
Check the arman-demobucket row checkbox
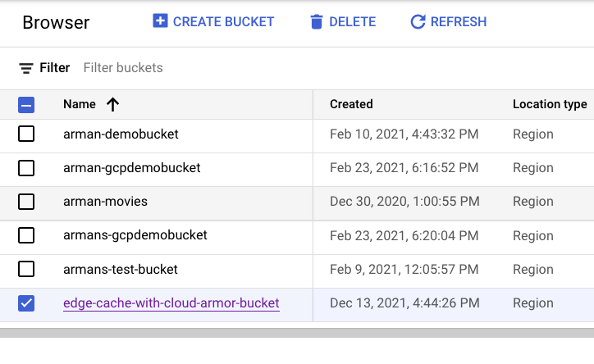26,134
